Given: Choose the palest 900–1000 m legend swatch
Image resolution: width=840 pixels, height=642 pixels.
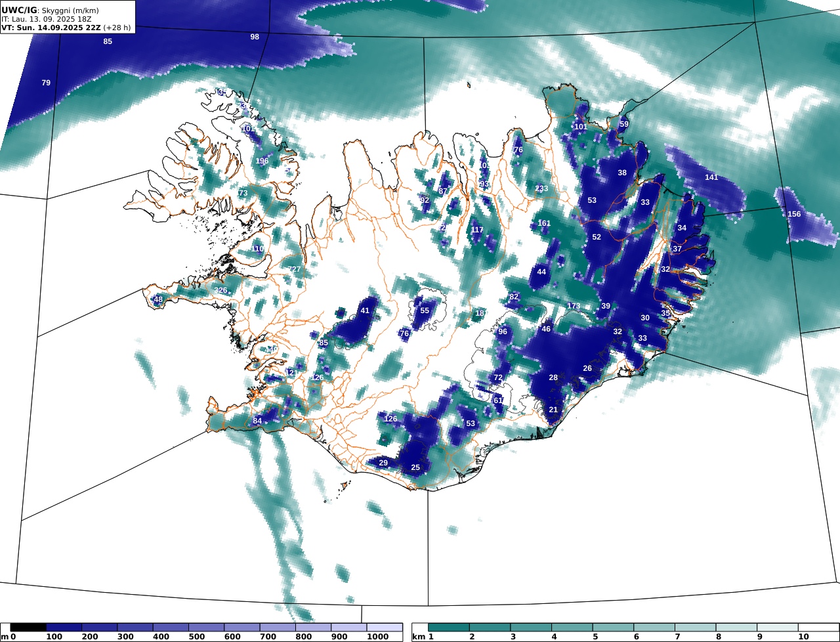Looking at the screenshot, I should pos(348,628).
